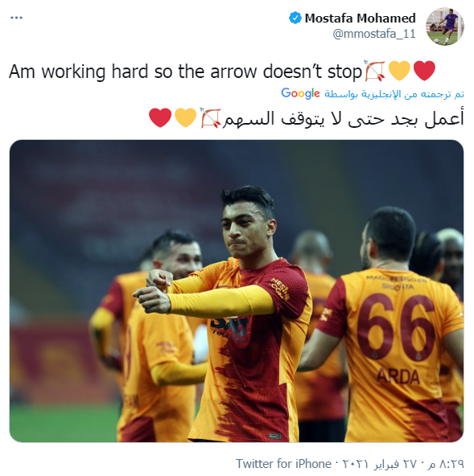Click the bow and arrow emoji in the Arabic translation
Viewport: 474px width, 476px height.
pos(210,117)
